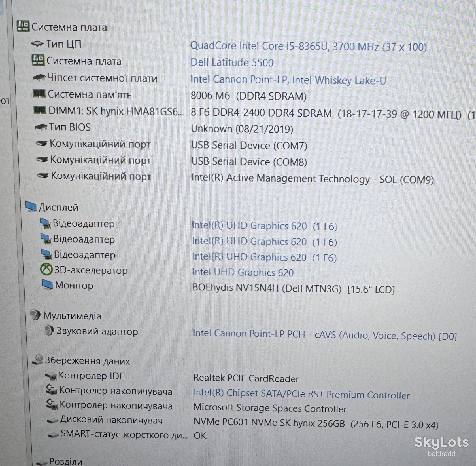Select Realtek PCIE CardReader value
476x466 pixels.
click(x=246, y=378)
